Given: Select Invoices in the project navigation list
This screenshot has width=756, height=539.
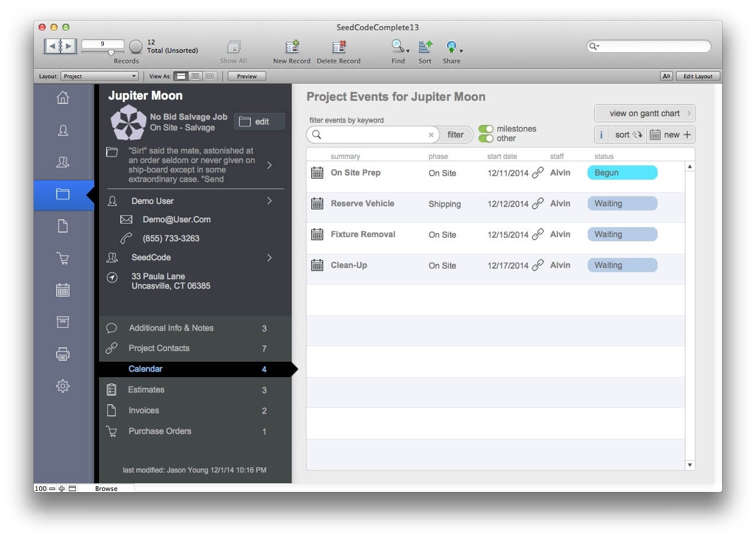Looking at the screenshot, I should click(x=144, y=410).
